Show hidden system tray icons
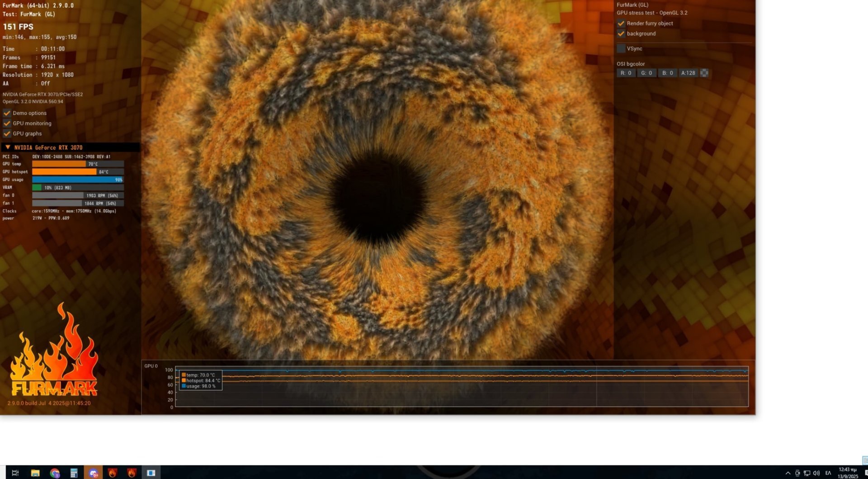This screenshot has height=479, width=868. (x=788, y=473)
